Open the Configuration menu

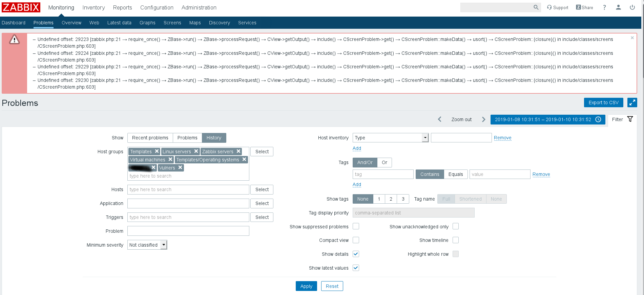point(157,7)
